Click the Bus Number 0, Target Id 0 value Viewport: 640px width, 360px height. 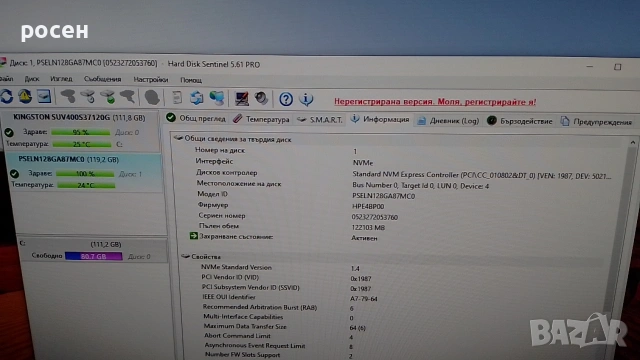[420, 186]
